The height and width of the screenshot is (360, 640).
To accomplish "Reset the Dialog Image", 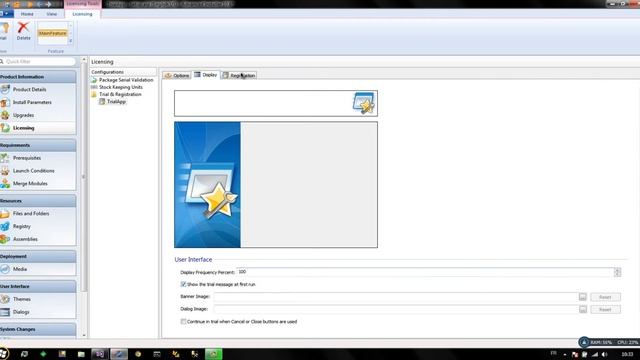I will [605, 309].
